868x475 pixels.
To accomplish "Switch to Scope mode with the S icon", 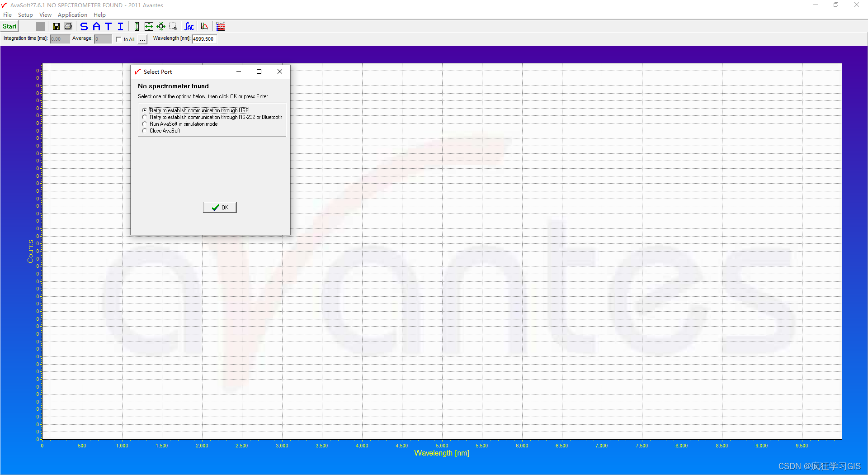I will point(84,26).
